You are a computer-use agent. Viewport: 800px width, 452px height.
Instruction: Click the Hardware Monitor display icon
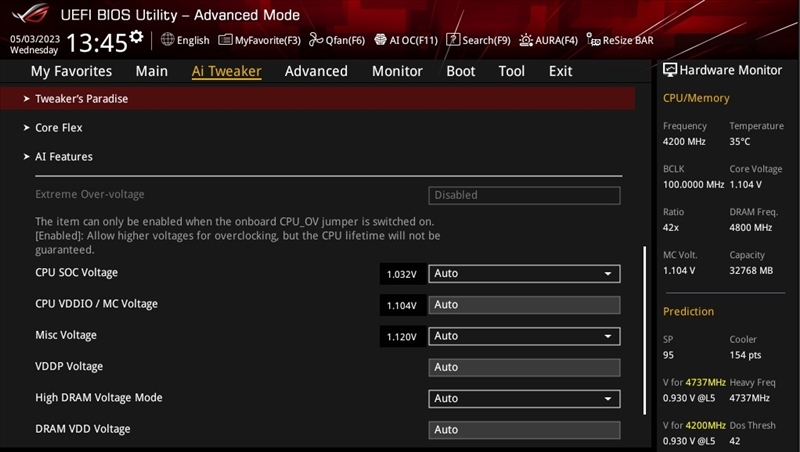pyautogui.click(x=670, y=70)
